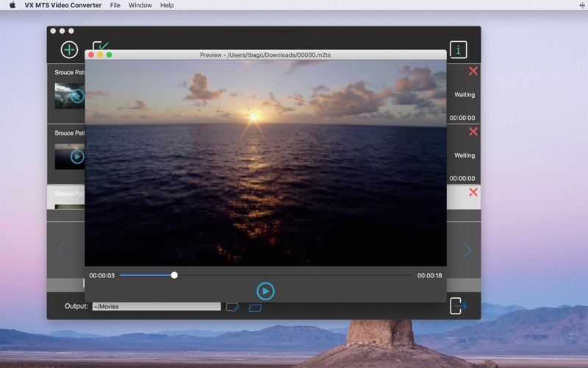Click the right arrow in profile selector
This screenshot has height=368, width=588.
pos(467,250)
